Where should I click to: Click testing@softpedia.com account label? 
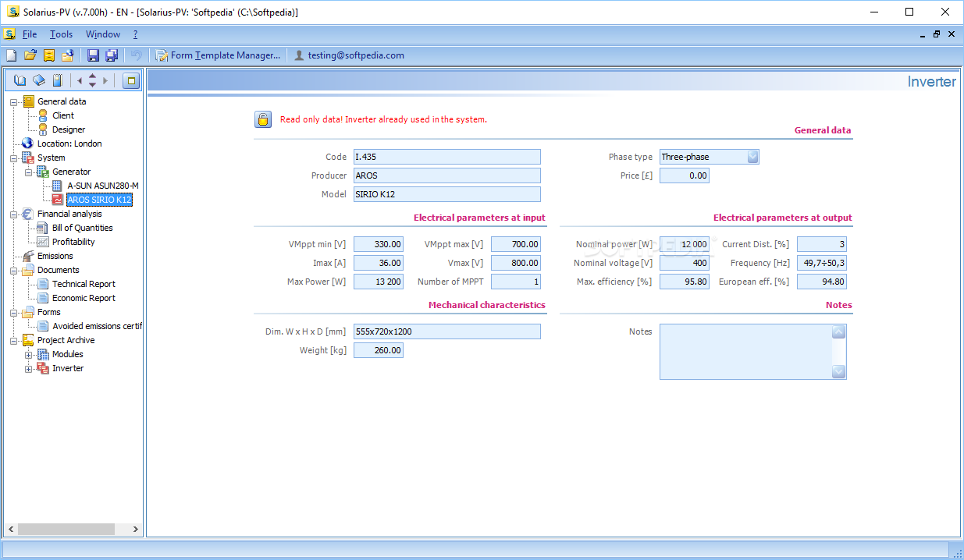click(356, 55)
